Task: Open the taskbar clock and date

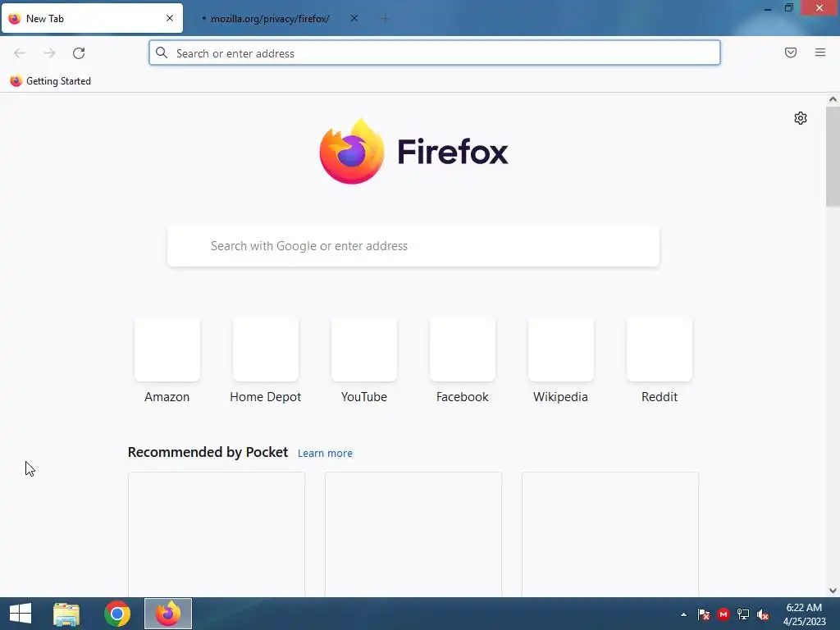Action: click(804, 614)
